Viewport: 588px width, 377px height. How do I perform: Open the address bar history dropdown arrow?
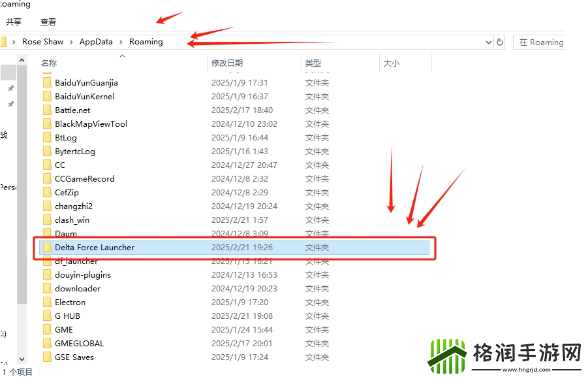point(489,42)
